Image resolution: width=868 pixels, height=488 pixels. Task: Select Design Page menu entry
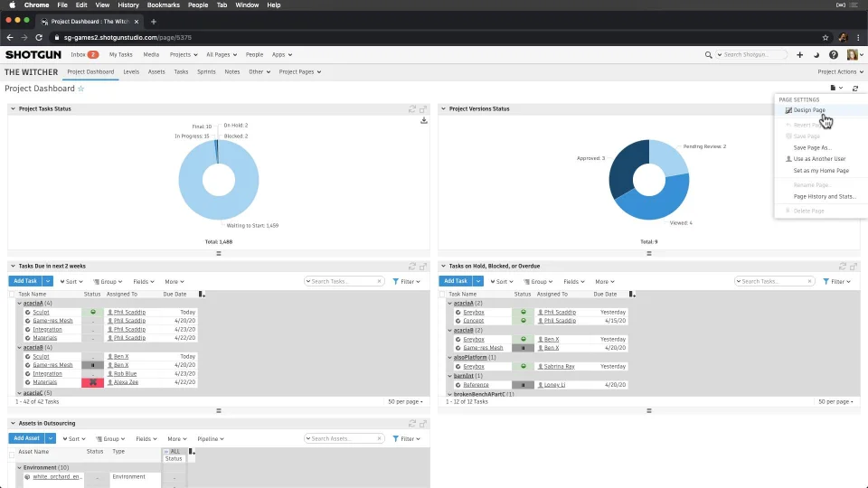pyautogui.click(x=809, y=110)
